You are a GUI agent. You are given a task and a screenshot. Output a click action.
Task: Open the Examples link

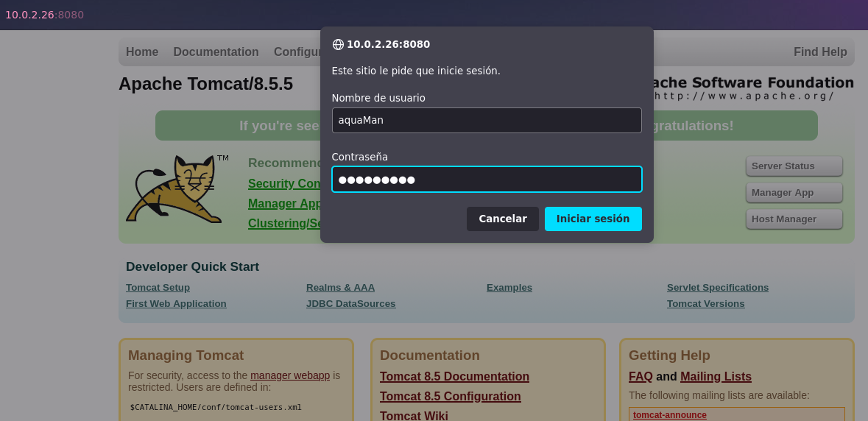point(509,288)
